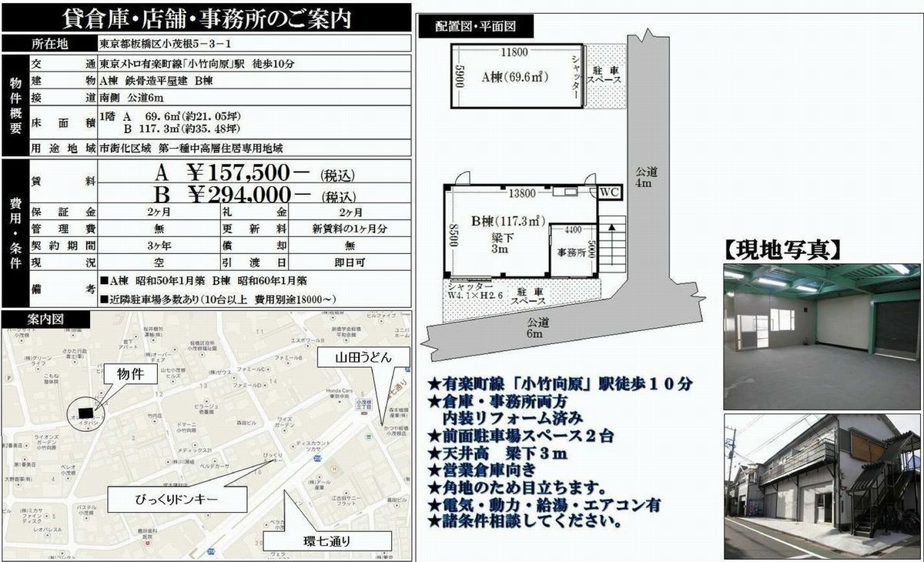Click the 償却 value 無
The image size is (924, 562).
point(350,246)
